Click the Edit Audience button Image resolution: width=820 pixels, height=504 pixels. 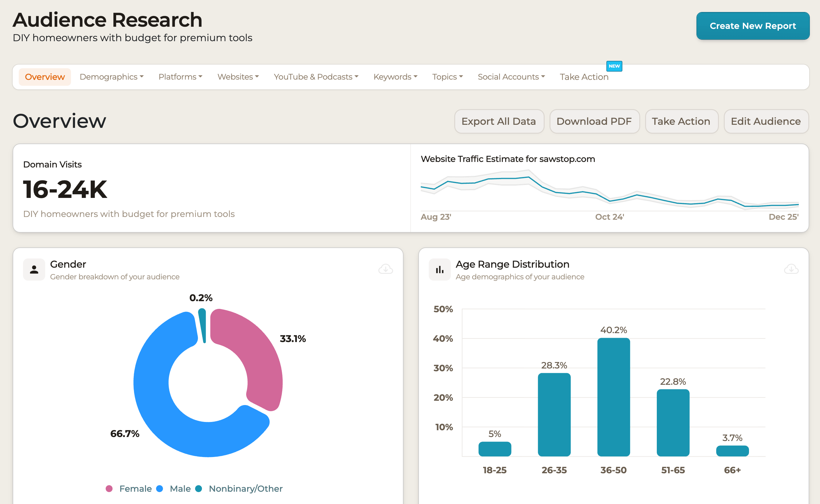[x=766, y=121]
